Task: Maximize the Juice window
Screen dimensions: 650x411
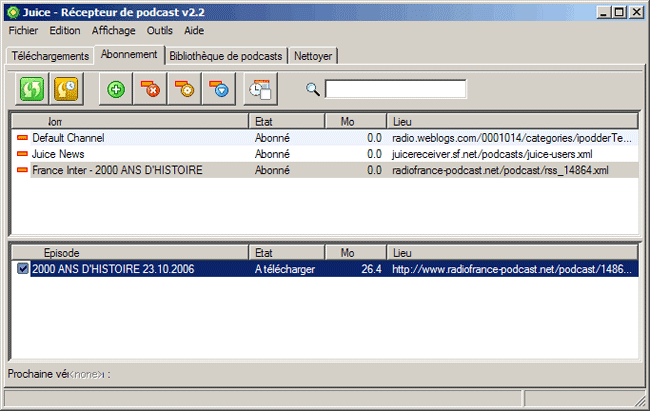Action: pos(619,12)
